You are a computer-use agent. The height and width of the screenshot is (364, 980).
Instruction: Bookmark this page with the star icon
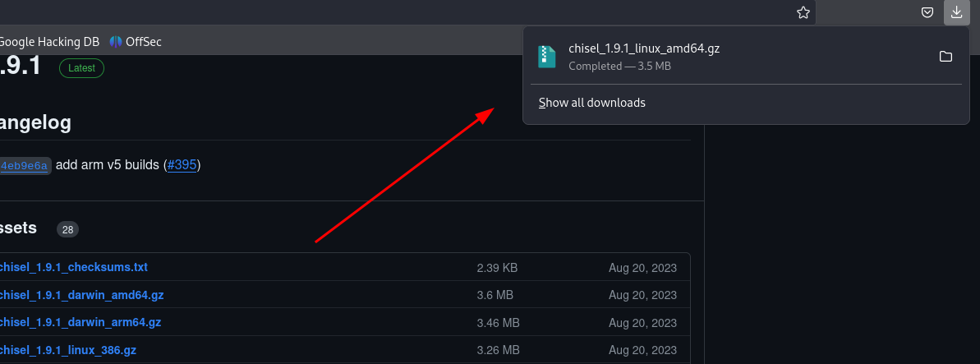(x=803, y=12)
